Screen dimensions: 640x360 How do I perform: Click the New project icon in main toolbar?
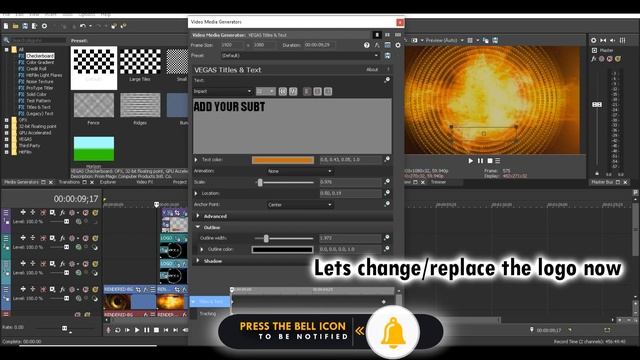(x=6, y=26)
